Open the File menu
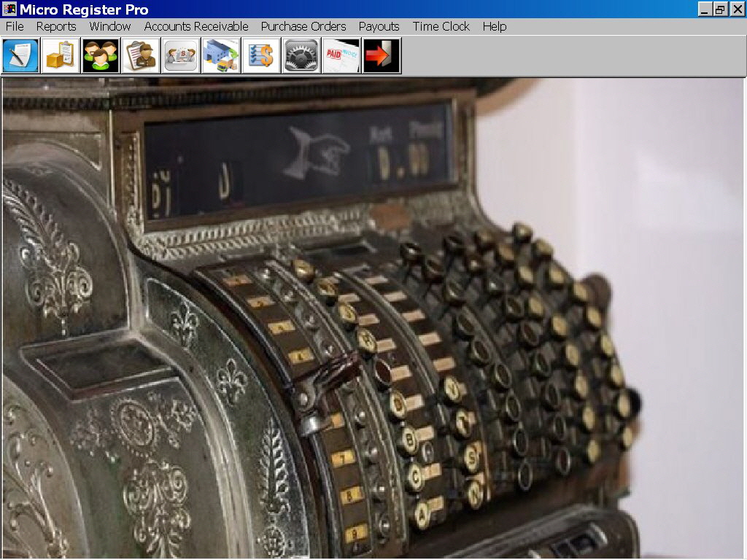747x560 pixels. click(x=15, y=27)
